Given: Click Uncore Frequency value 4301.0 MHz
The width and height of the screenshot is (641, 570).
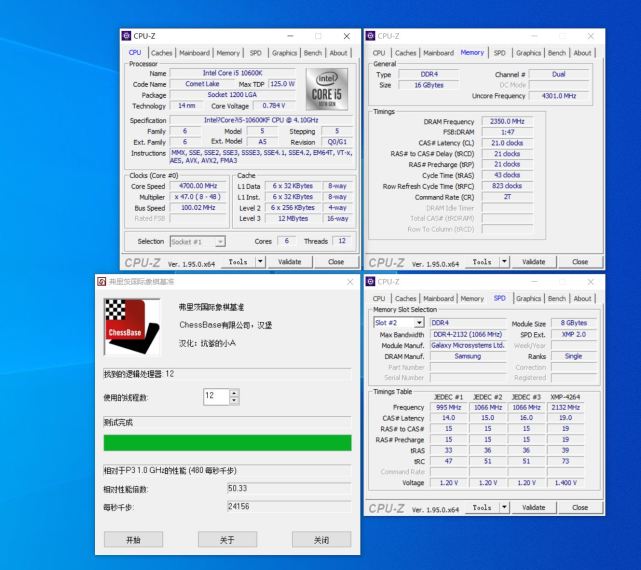Looking at the screenshot, I should point(559,96).
